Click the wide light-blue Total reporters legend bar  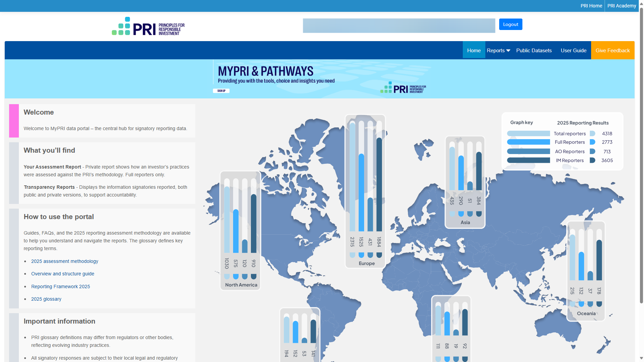(x=528, y=133)
